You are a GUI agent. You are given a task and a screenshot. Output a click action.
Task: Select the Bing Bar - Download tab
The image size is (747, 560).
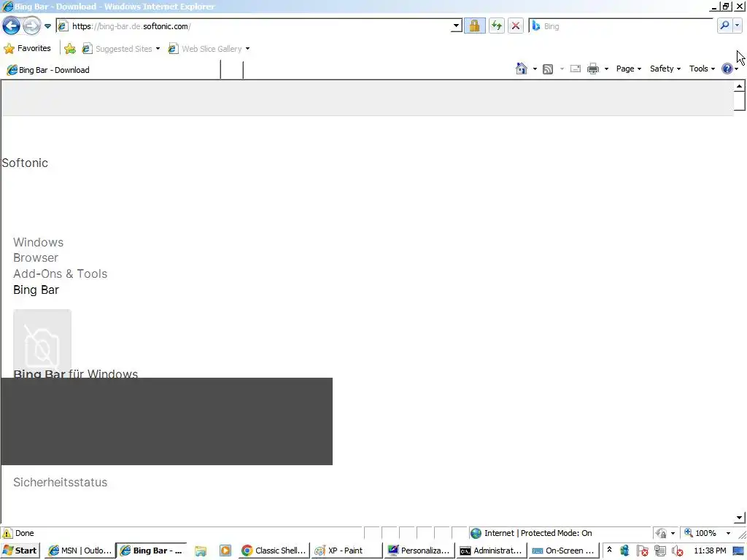[x=111, y=70]
